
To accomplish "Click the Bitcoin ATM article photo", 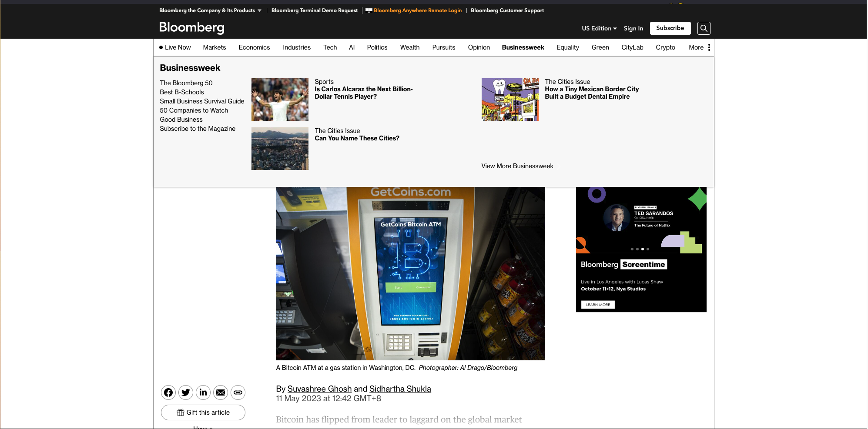I will 410,273.
